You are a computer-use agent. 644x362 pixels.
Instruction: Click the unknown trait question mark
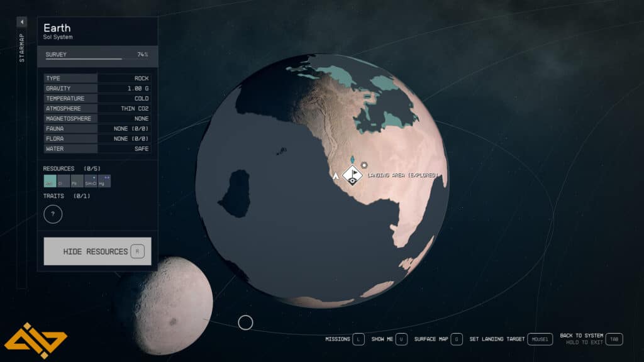point(53,214)
